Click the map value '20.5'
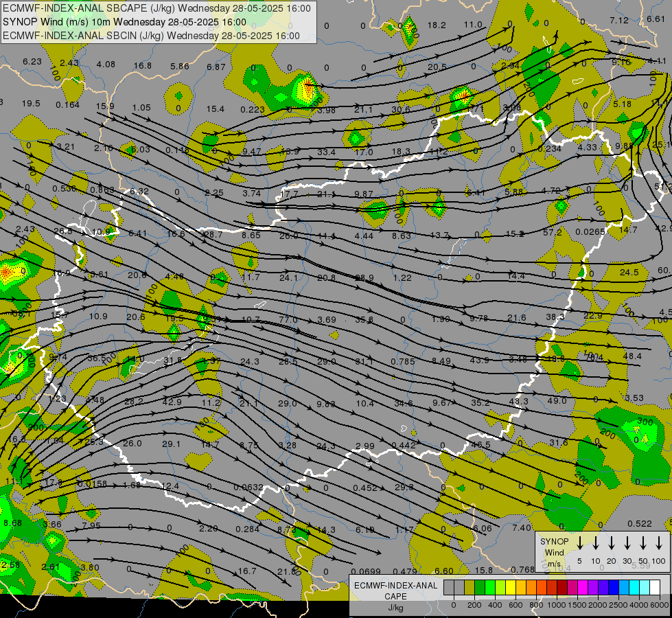This screenshot has height=618, width=672. tap(437, 67)
